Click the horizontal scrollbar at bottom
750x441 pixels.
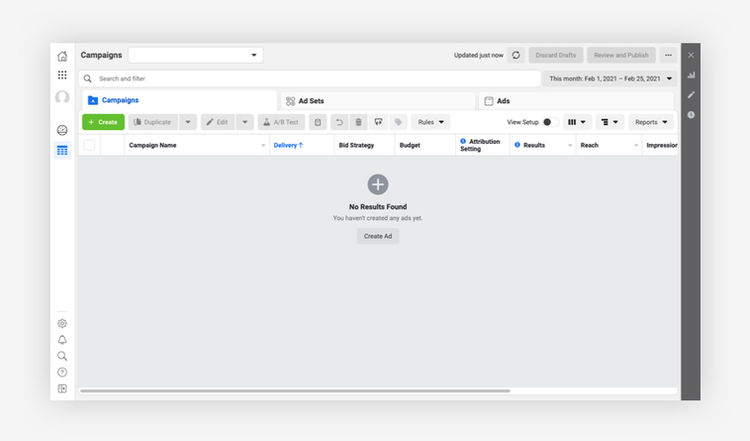295,391
